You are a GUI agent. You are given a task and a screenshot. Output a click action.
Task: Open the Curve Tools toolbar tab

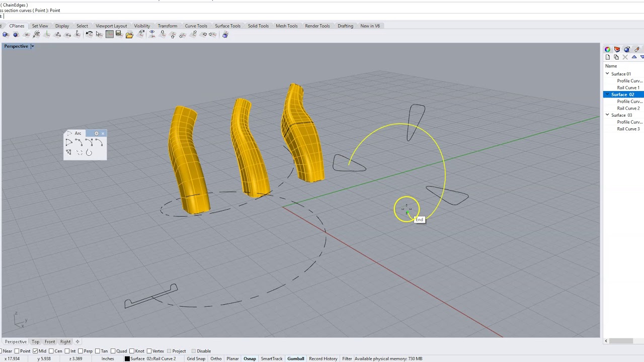tap(196, 26)
